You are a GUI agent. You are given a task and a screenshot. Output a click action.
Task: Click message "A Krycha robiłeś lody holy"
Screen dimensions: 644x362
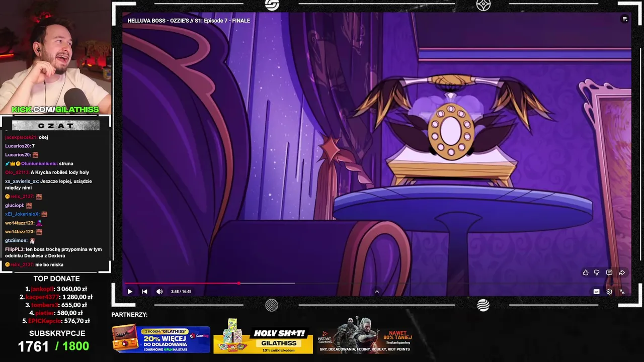[60, 172]
